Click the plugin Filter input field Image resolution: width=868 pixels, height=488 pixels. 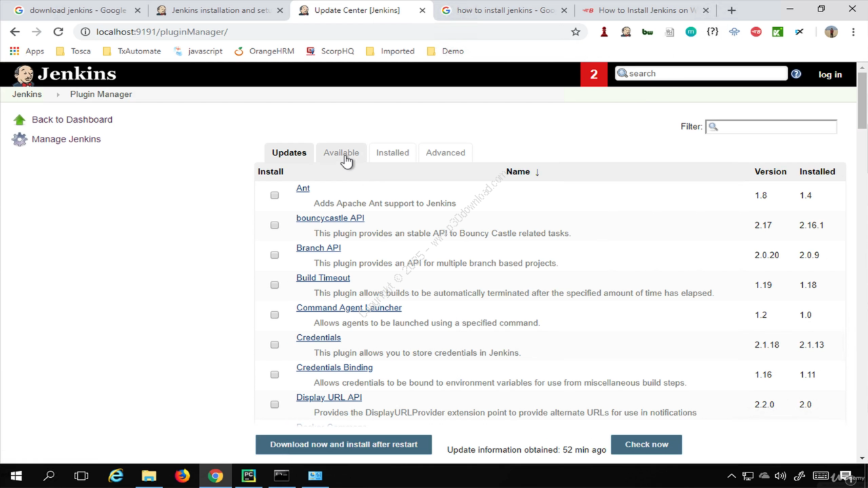pyautogui.click(x=771, y=127)
